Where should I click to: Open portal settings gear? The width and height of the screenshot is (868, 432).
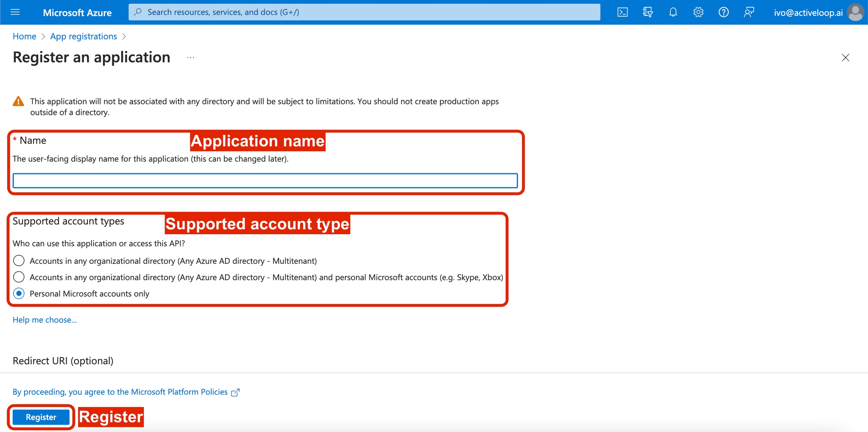[x=698, y=12]
